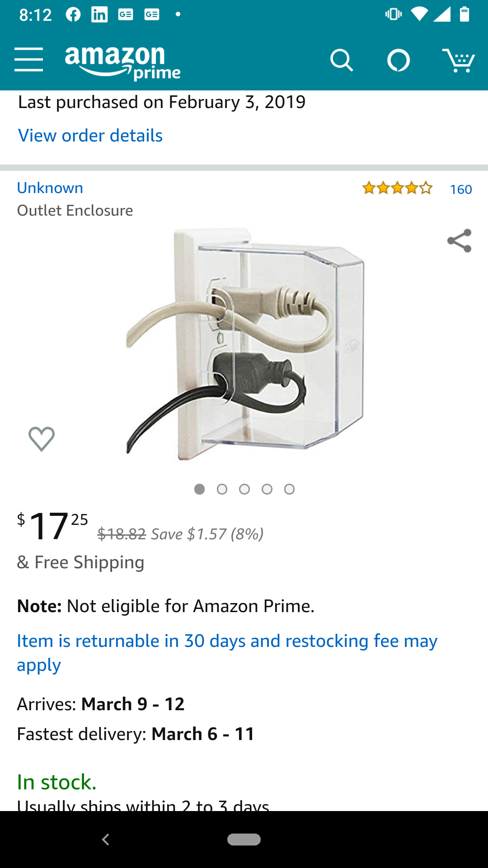Open the search magnifier icon
This screenshot has height=868, width=488.
point(342,61)
